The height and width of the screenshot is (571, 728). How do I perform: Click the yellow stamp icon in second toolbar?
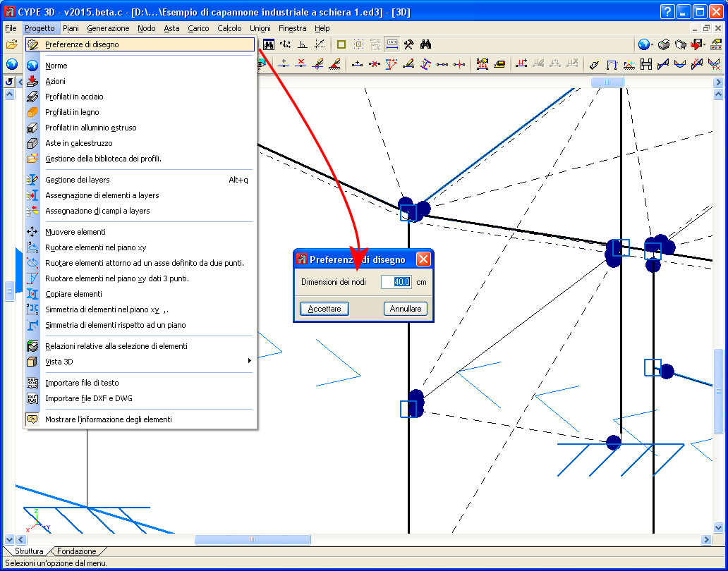coord(499,64)
